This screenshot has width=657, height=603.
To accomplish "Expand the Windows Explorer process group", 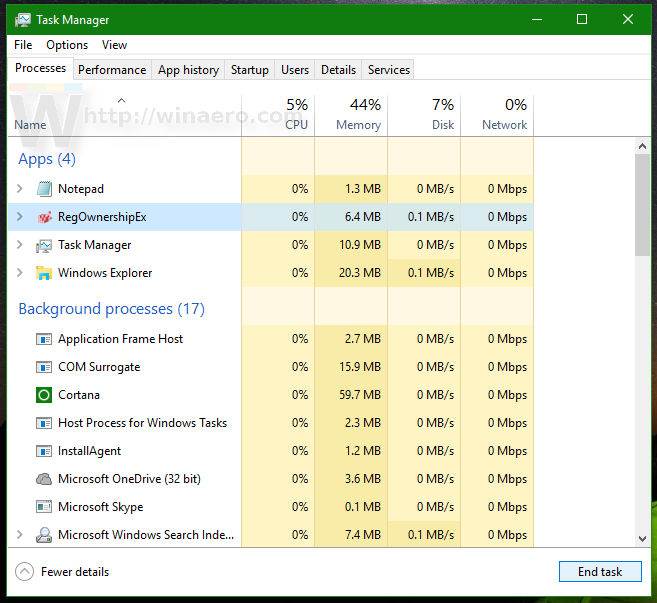I will click(x=20, y=273).
